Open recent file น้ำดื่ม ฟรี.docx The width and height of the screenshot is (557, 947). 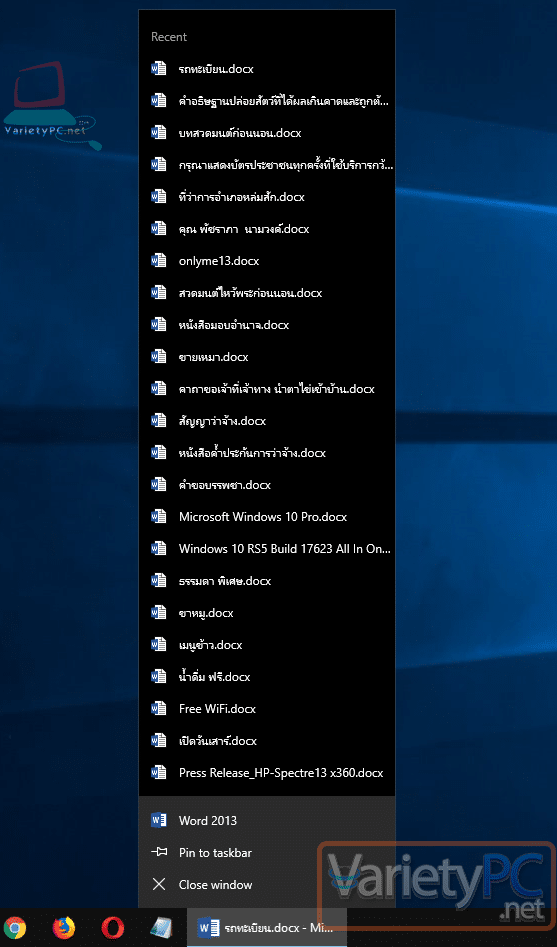267,676
